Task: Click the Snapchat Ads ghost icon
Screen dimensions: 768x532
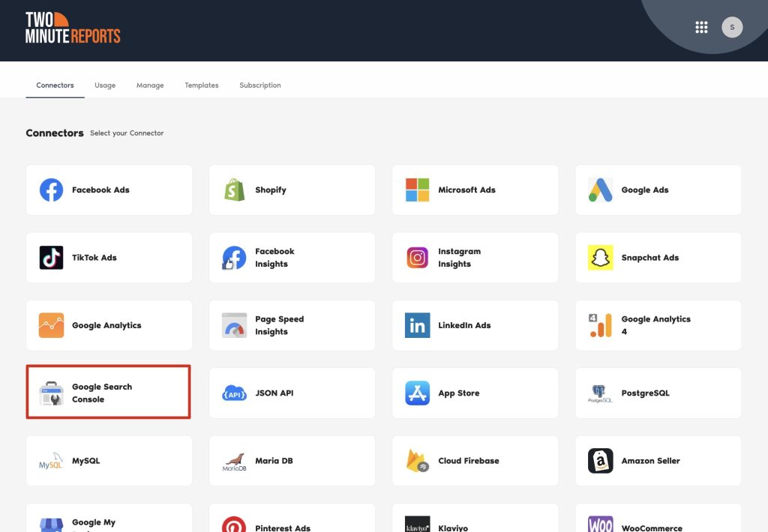Action: coord(601,258)
